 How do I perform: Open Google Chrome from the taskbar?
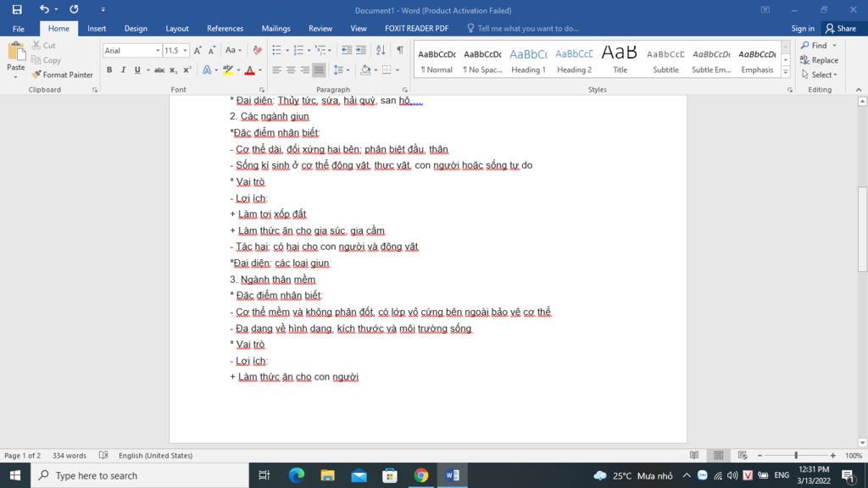pos(420,475)
